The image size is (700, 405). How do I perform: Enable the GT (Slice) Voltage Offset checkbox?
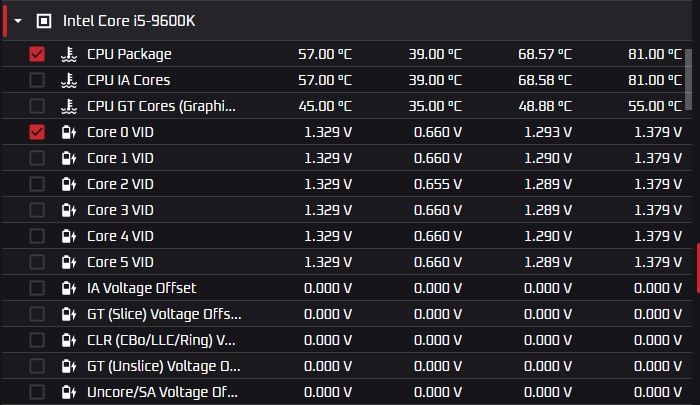37,314
